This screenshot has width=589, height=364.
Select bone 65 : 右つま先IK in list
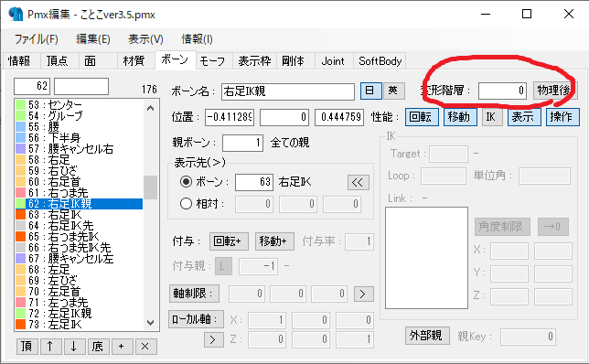tap(79, 236)
